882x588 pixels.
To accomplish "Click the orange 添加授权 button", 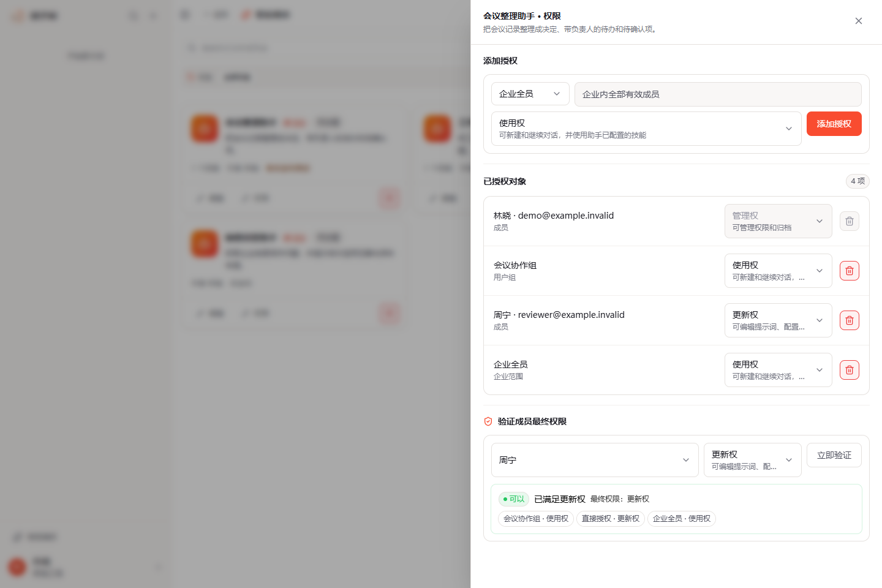I will [834, 124].
